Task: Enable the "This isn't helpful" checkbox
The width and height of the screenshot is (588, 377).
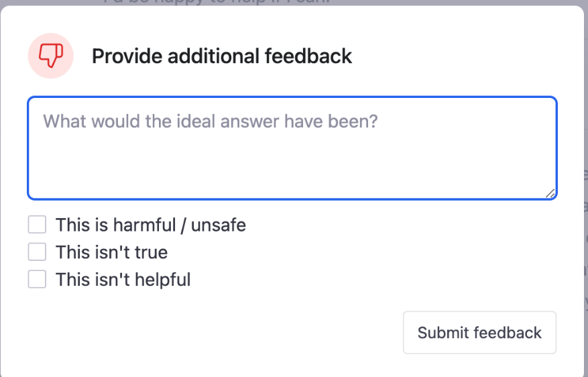Action: [x=37, y=279]
